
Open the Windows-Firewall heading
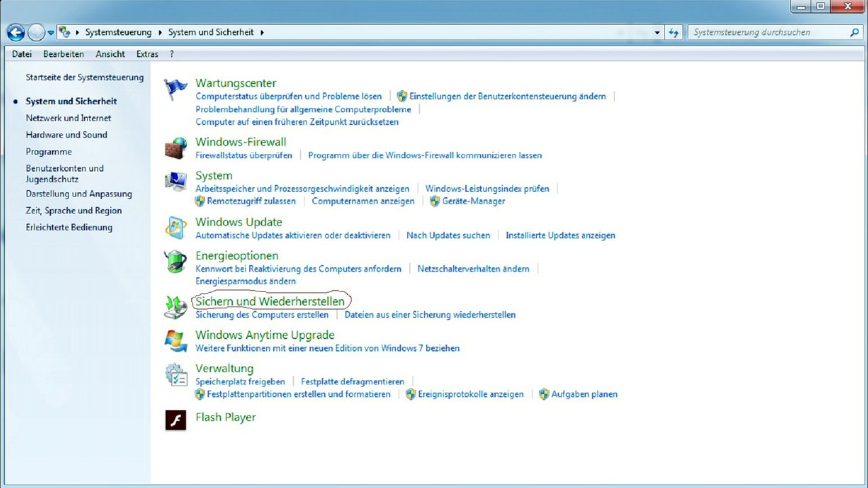point(241,142)
